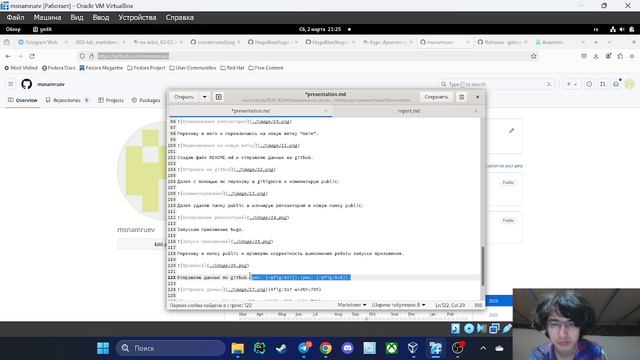Switch to the Releases browser tab
The width and height of the screenshot is (640, 360).
coord(502,42)
